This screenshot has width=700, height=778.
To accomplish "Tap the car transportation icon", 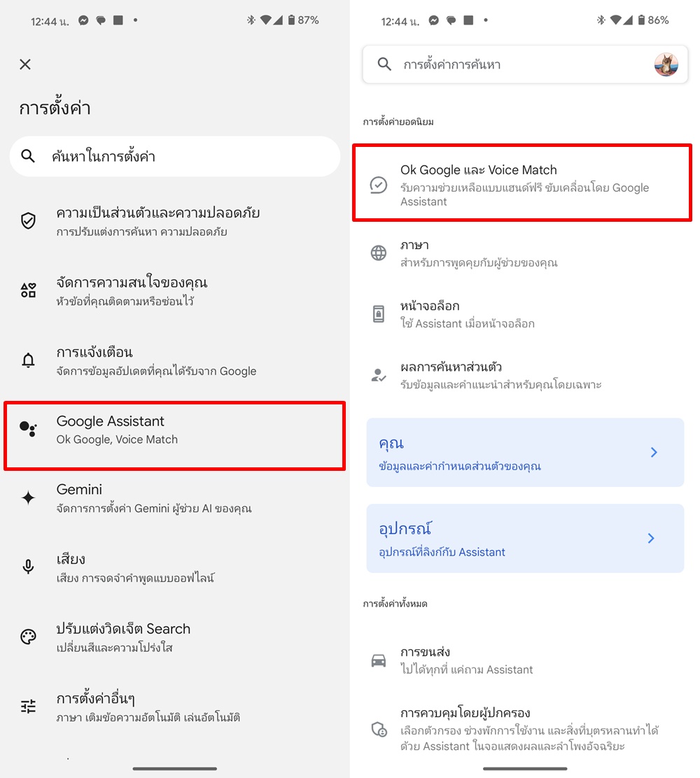I will click(378, 660).
